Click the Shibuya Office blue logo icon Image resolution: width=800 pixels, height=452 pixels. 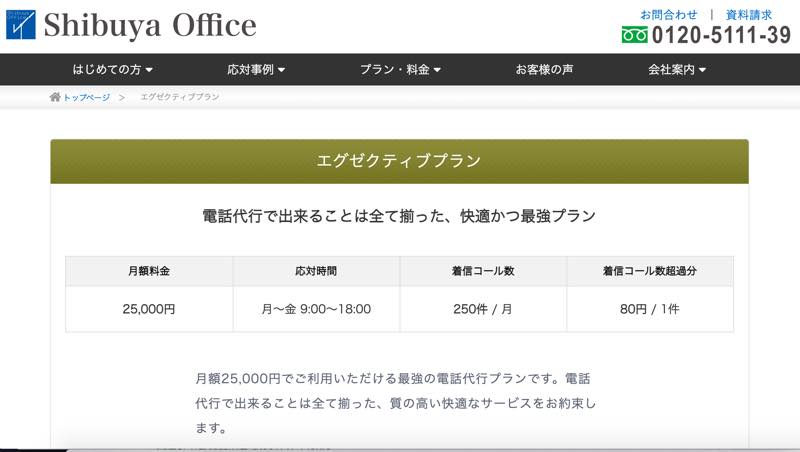coord(20,24)
